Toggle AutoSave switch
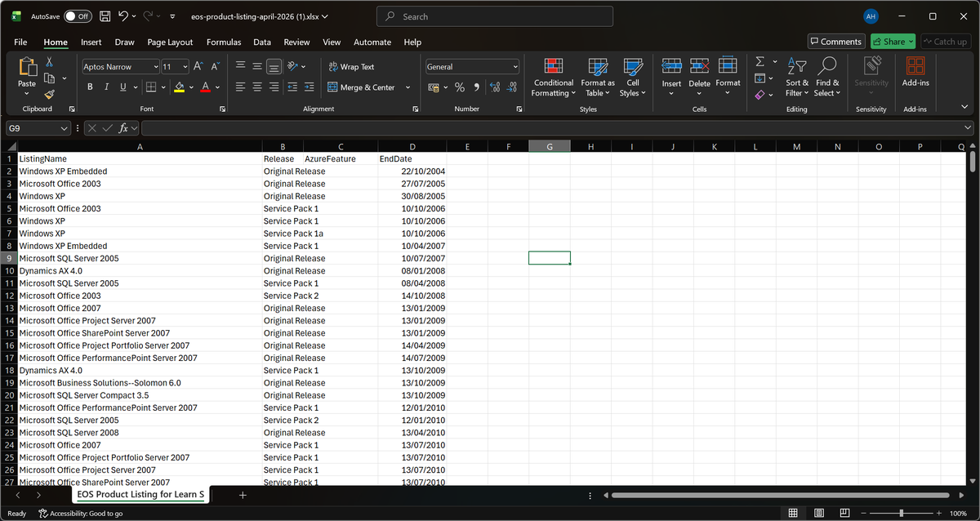980x521 pixels. coord(78,16)
